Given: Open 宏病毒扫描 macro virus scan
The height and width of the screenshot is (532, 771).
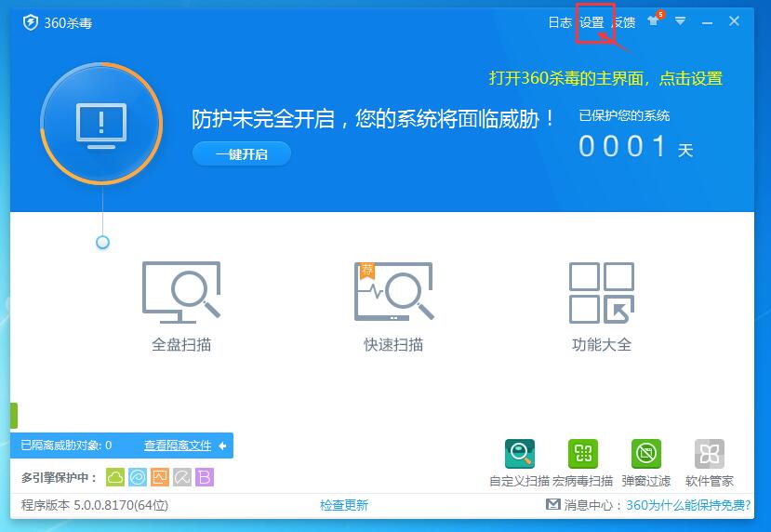Looking at the screenshot, I should (x=583, y=463).
